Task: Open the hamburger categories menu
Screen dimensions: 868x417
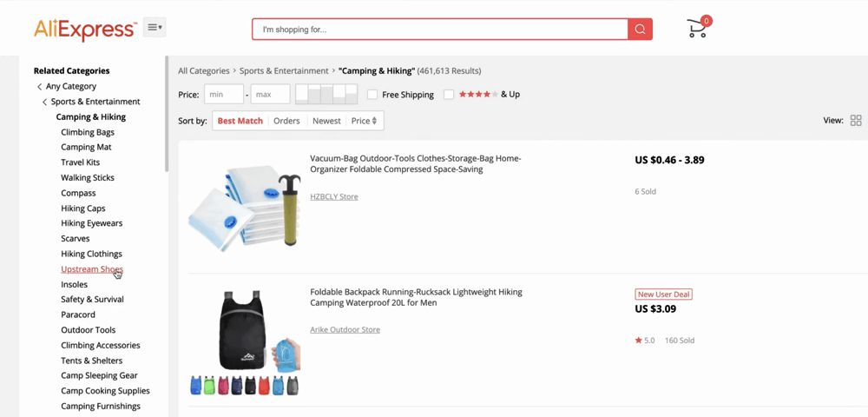Action: pos(155,28)
